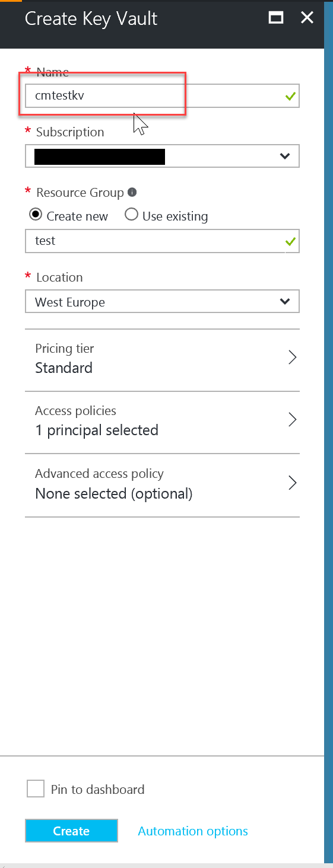Click the green checkmark in Name field
The width and height of the screenshot is (333, 868).
point(290,96)
